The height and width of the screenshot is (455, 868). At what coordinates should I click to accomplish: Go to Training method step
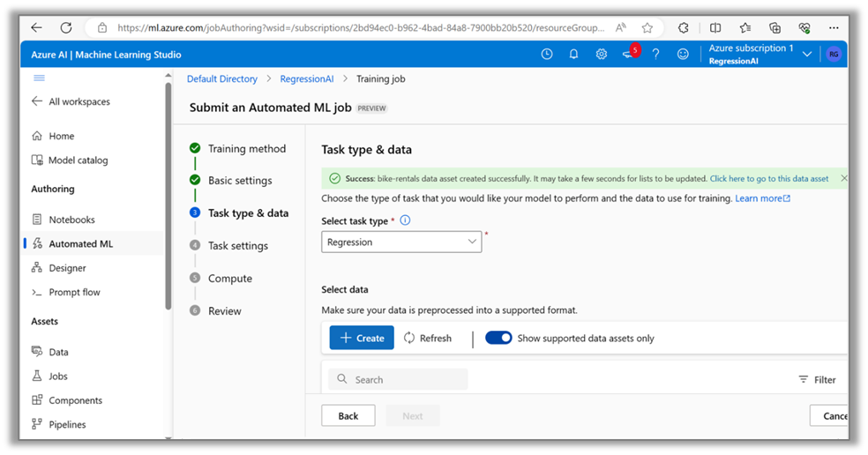pyautogui.click(x=237, y=148)
